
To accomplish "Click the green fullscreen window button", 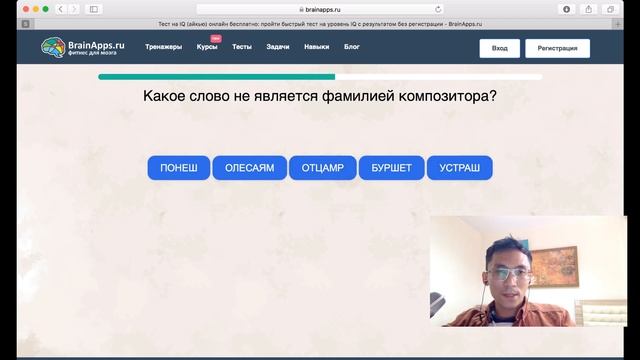I will point(46,9).
